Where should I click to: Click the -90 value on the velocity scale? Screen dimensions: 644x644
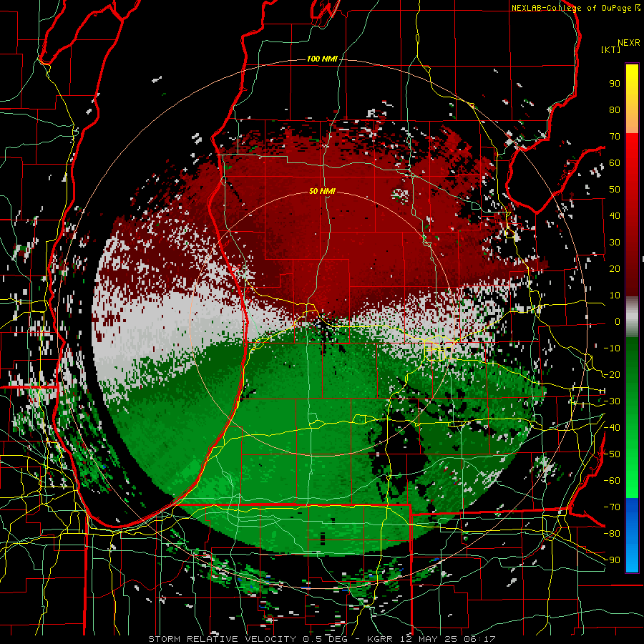[x=612, y=560]
